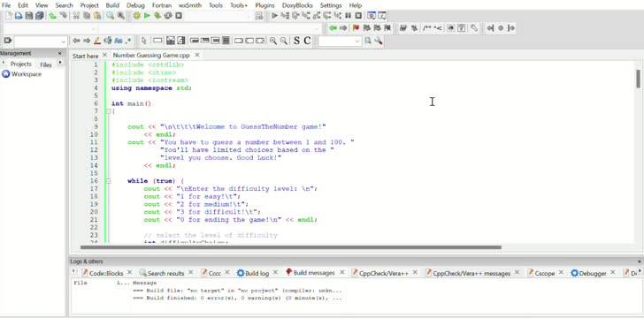Open the Build menu
This screenshot has width=644, height=318.
coord(112,5)
